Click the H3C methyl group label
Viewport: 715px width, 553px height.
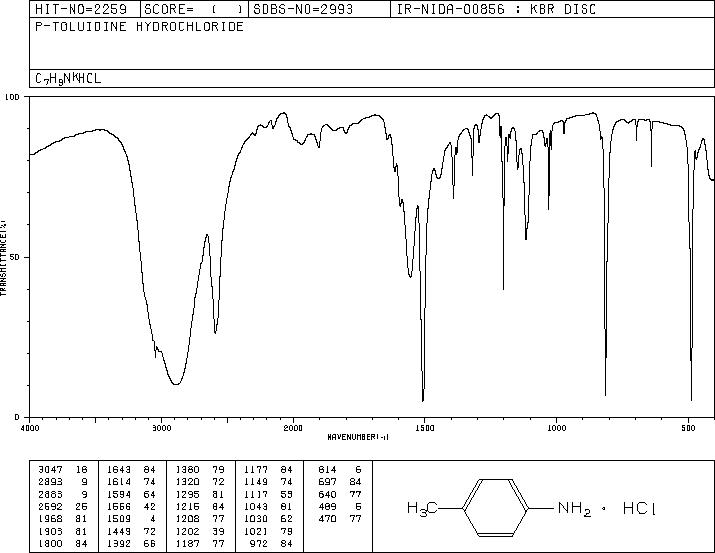click(x=422, y=508)
